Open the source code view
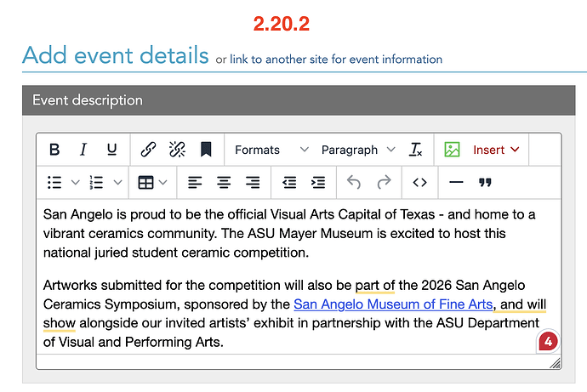The width and height of the screenshot is (587, 392). (x=419, y=182)
